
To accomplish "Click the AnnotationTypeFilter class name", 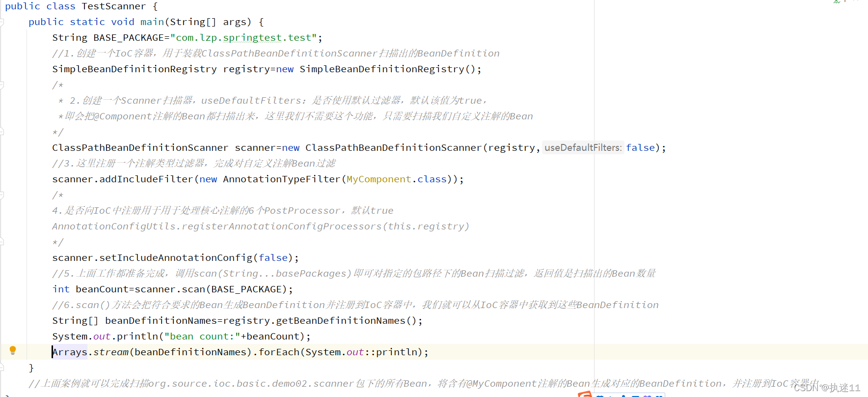I will [281, 179].
